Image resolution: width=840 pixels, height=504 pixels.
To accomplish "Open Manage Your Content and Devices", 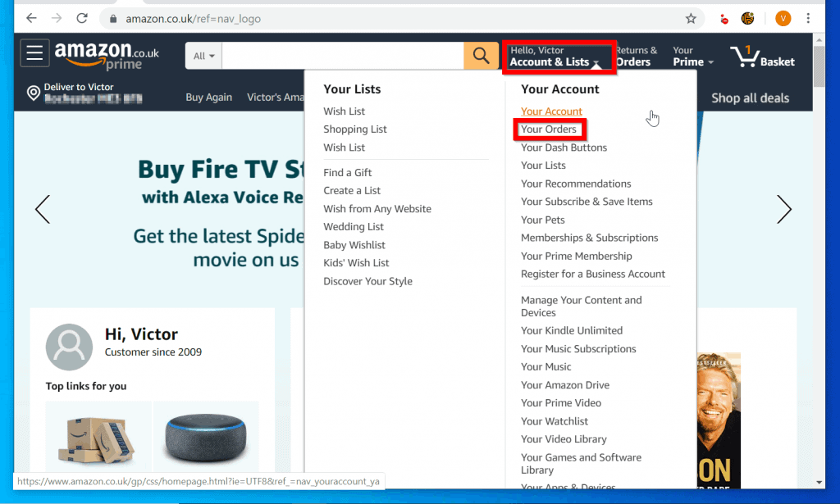I will pyautogui.click(x=582, y=306).
